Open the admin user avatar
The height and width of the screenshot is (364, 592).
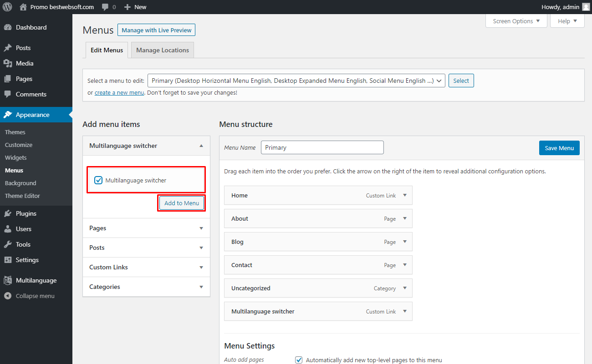pos(586,7)
